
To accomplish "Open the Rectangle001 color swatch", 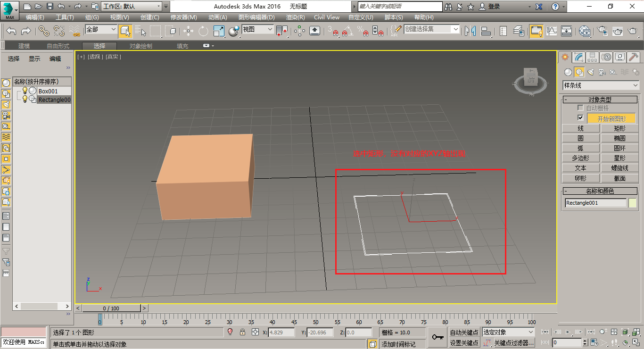I will (633, 202).
